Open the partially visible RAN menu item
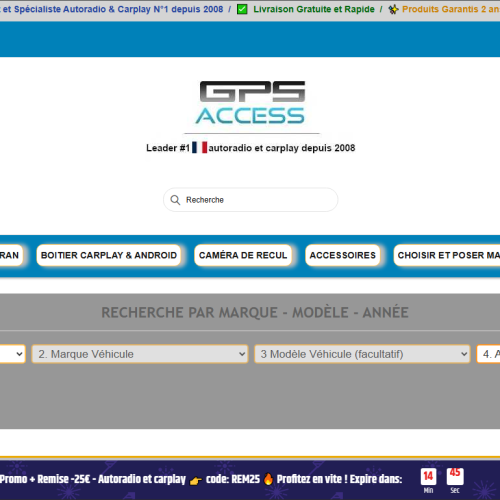This screenshot has height=500, width=500. (x=11, y=255)
